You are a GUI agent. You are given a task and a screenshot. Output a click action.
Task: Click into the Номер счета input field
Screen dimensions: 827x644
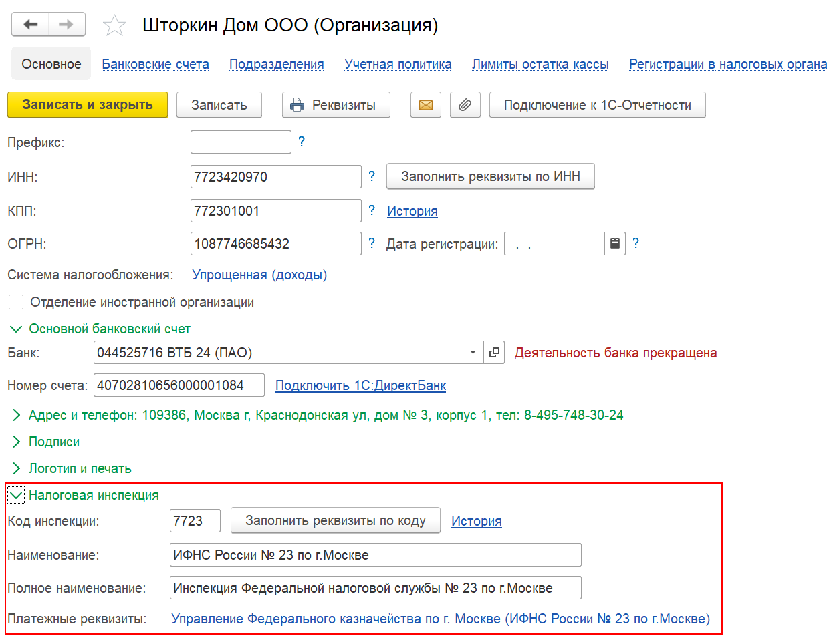pos(179,385)
